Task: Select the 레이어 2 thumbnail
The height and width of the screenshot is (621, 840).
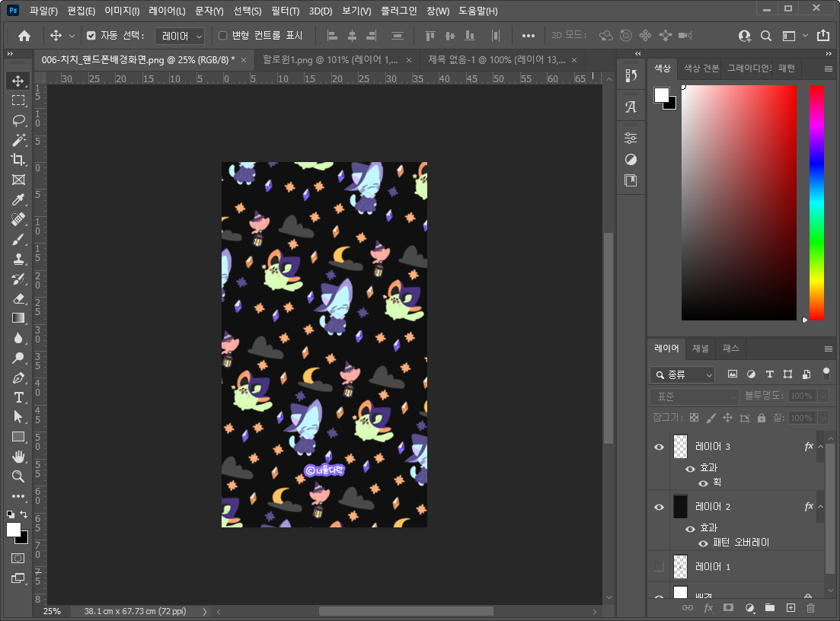Action: click(680, 506)
